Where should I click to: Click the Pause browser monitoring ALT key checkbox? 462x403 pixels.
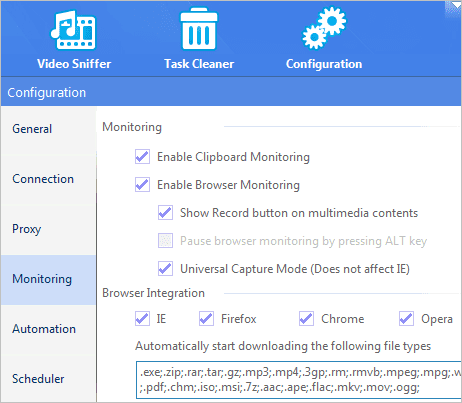165,241
